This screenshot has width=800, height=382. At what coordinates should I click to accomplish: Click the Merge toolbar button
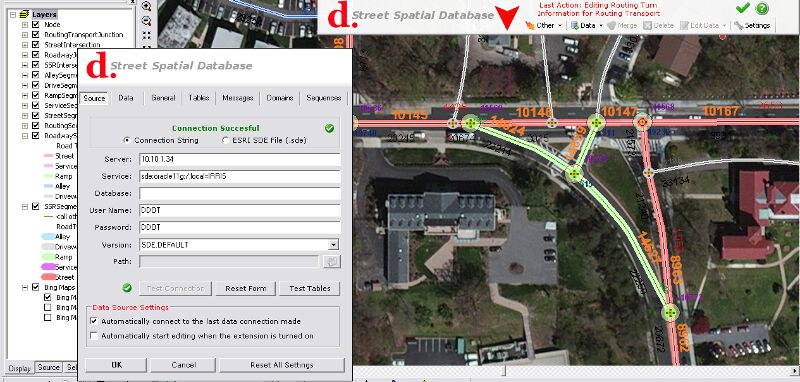(622, 25)
